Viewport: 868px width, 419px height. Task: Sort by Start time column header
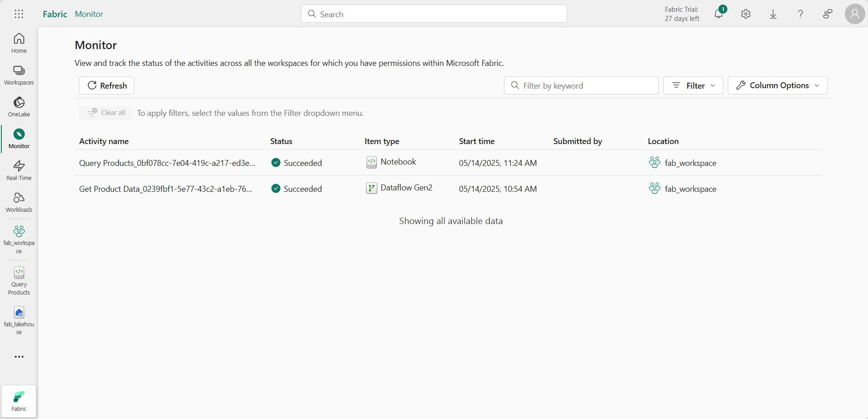pos(476,141)
